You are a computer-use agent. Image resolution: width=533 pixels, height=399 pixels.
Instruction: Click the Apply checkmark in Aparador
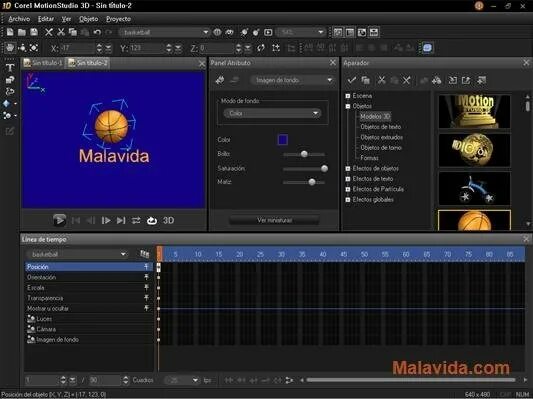point(352,80)
